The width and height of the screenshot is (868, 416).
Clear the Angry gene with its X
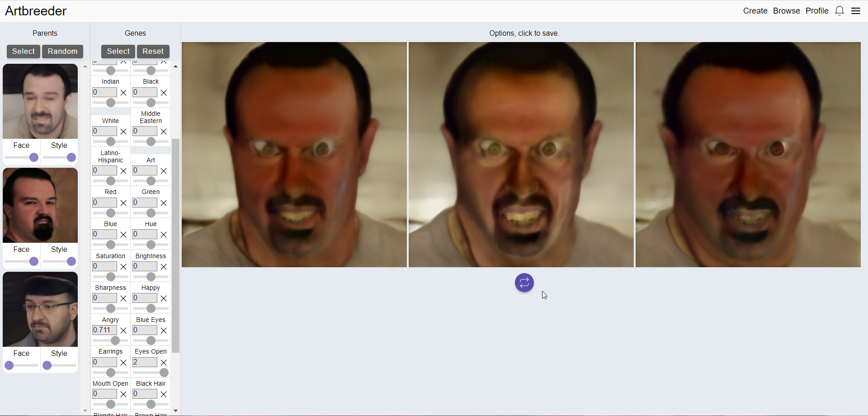(123, 331)
